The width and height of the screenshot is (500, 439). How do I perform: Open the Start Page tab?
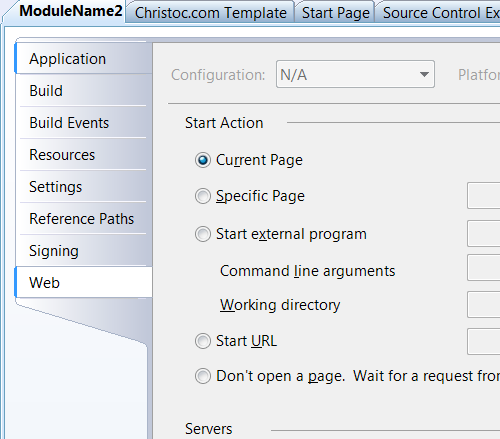pos(335,13)
